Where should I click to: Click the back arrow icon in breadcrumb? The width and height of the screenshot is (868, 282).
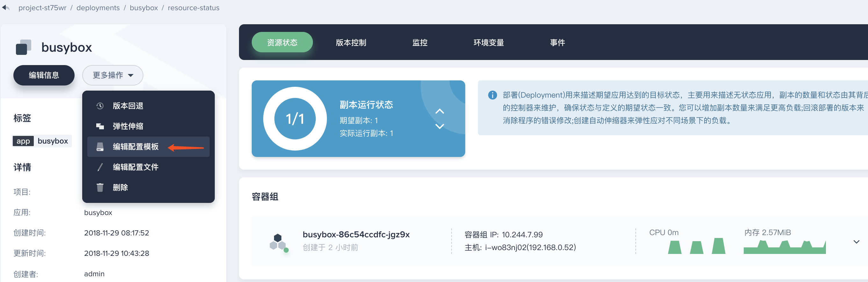point(6,7)
